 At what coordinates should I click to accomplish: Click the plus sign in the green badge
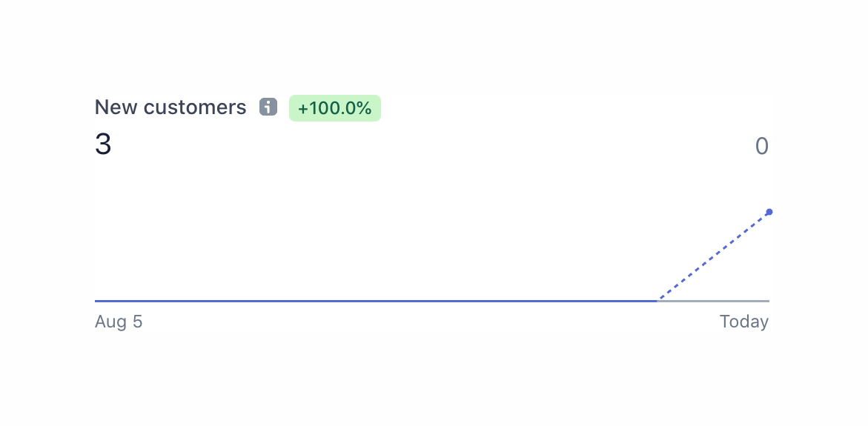(302, 109)
